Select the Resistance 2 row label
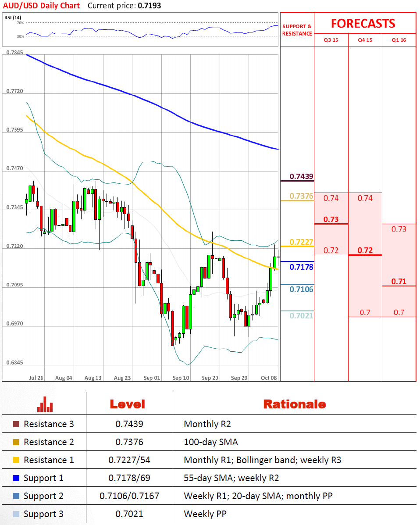The image size is (420, 525). click(49, 442)
